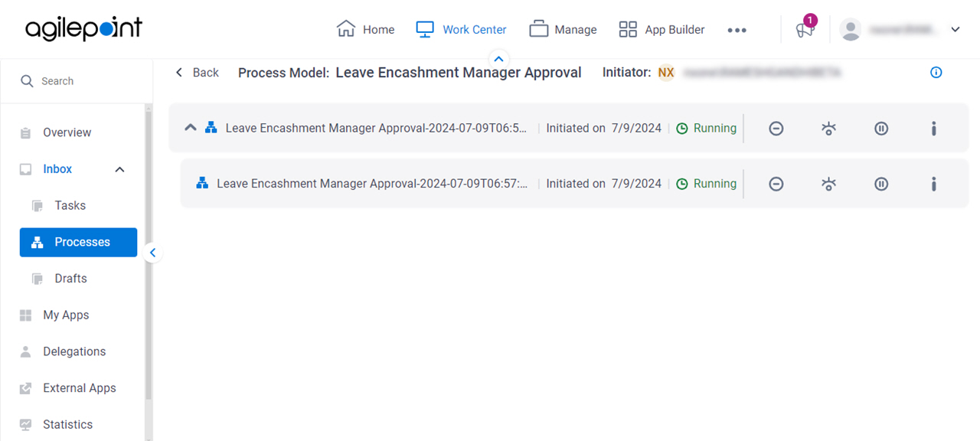
Task: Suspend the second process with the pause icon
Action: pyautogui.click(x=881, y=184)
